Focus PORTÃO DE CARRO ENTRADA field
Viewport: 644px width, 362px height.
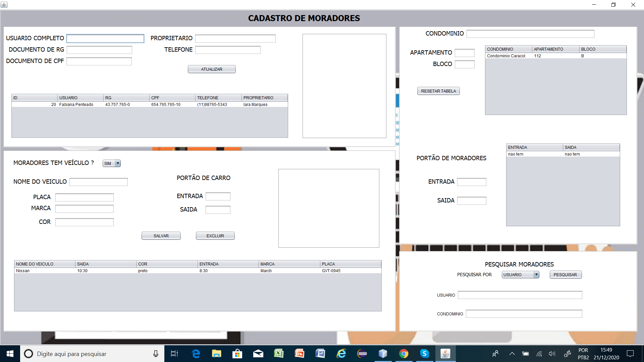[x=218, y=196]
